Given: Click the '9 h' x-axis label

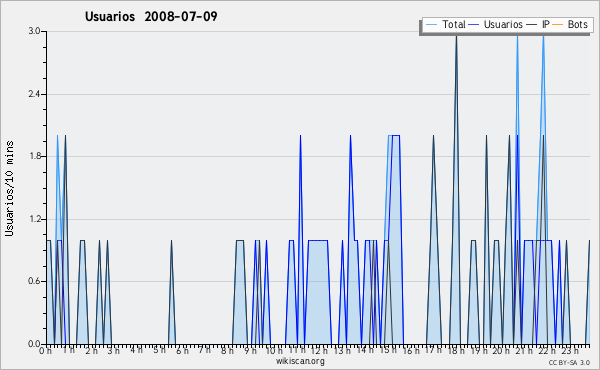Looking at the screenshot, I should 250,350.
